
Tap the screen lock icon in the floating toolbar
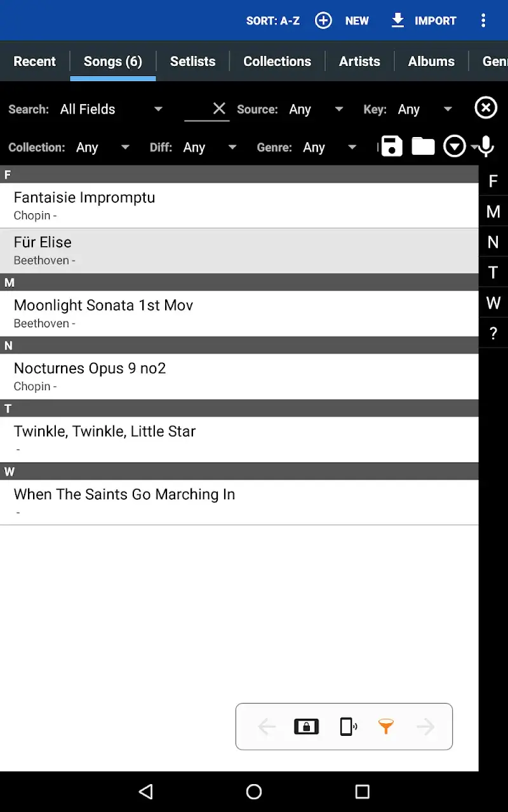(x=306, y=727)
